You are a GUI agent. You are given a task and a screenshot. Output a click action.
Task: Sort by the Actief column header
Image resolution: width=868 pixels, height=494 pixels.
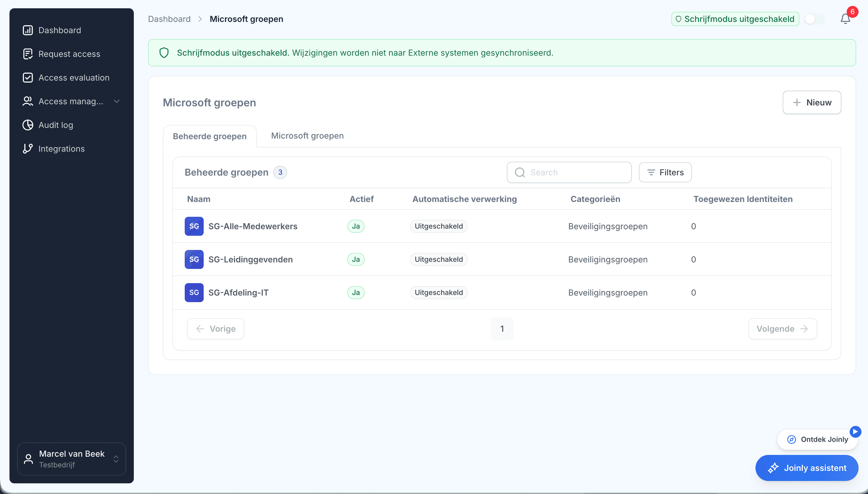pyautogui.click(x=361, y=199)
